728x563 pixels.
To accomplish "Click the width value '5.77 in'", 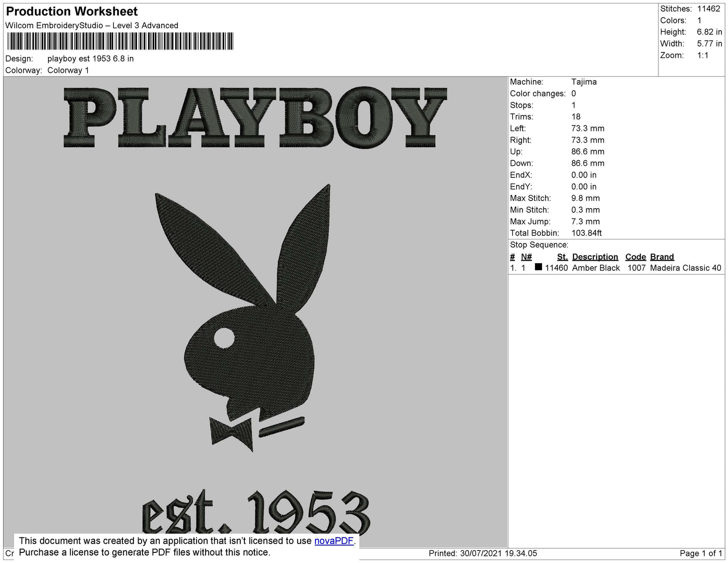I will pos(709,43).
